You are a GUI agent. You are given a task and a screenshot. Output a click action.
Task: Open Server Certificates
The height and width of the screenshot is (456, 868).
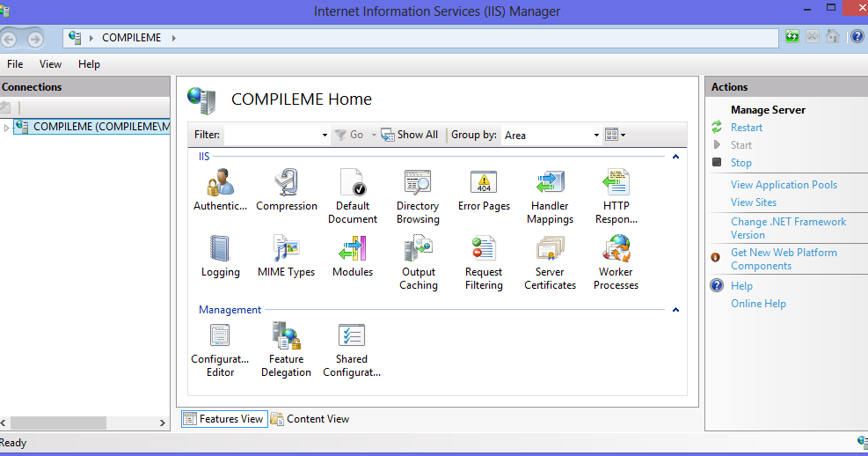550,263
